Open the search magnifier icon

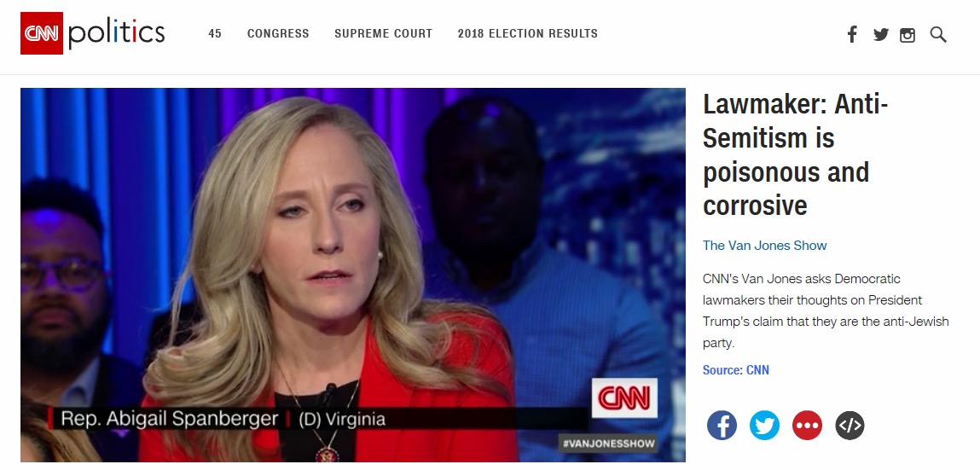pos(938,34)
